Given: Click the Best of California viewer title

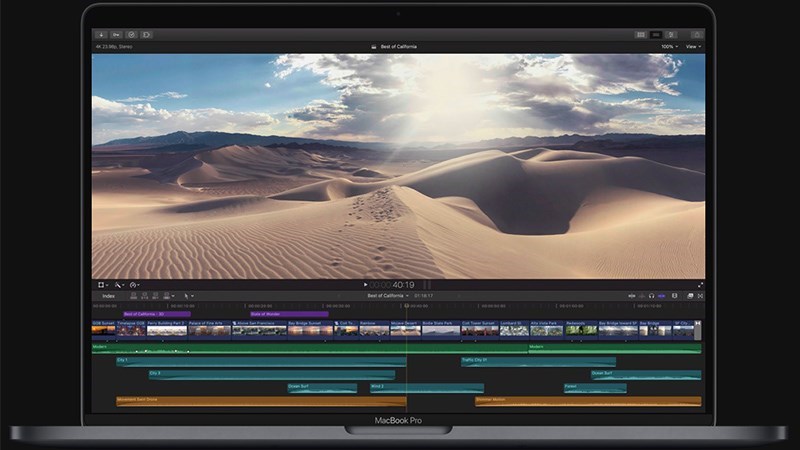Looking at the screenshot, I should [x=398, y=46].
